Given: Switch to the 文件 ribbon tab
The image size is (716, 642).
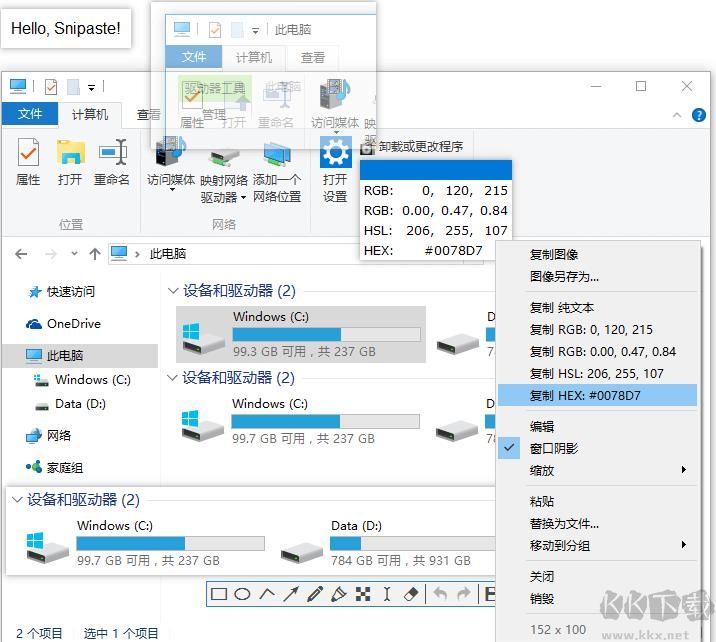Looking at the screenshot, I should (30, 114).
